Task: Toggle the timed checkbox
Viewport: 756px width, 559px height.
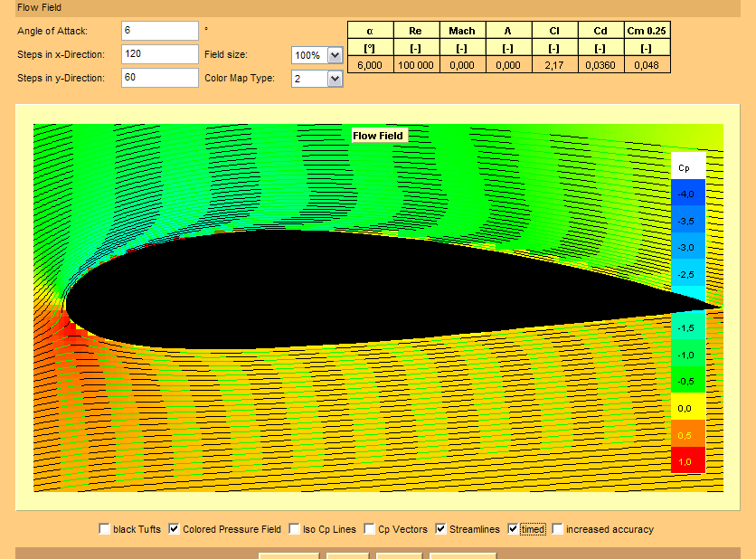Action: [x=514, y=529]
